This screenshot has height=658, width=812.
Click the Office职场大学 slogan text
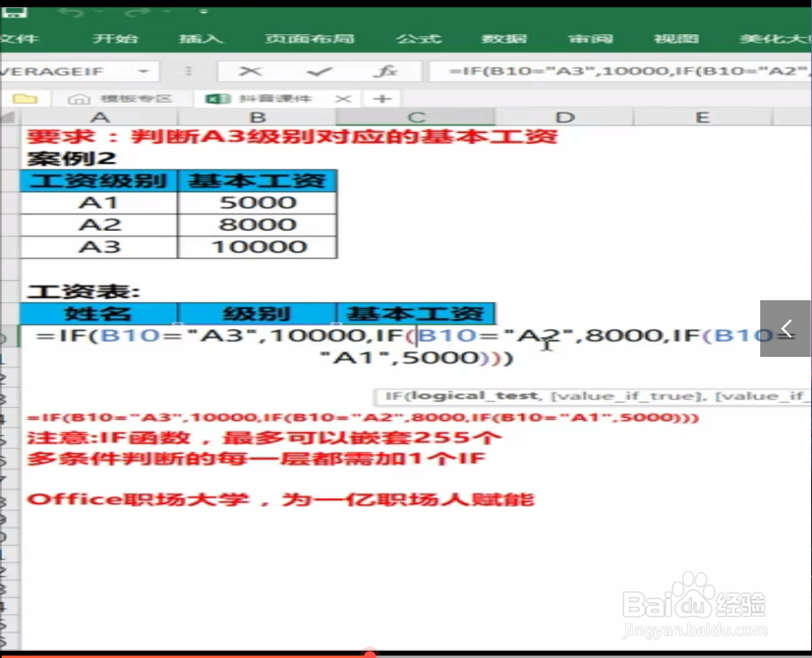(280, 499)
